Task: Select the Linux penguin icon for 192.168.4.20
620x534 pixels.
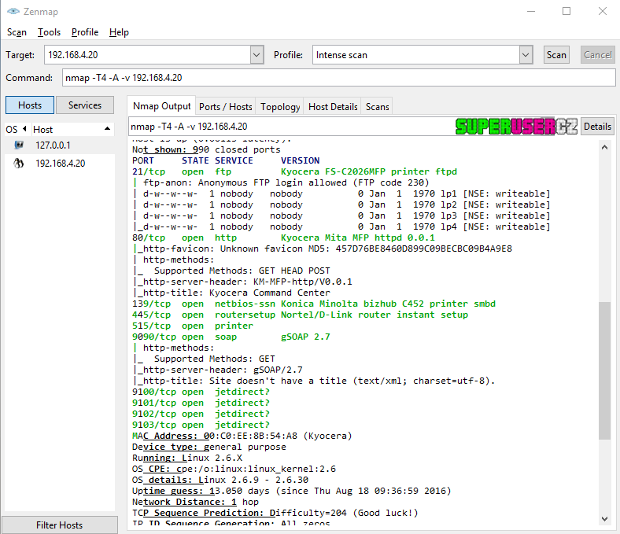Action: click(19, 163)
